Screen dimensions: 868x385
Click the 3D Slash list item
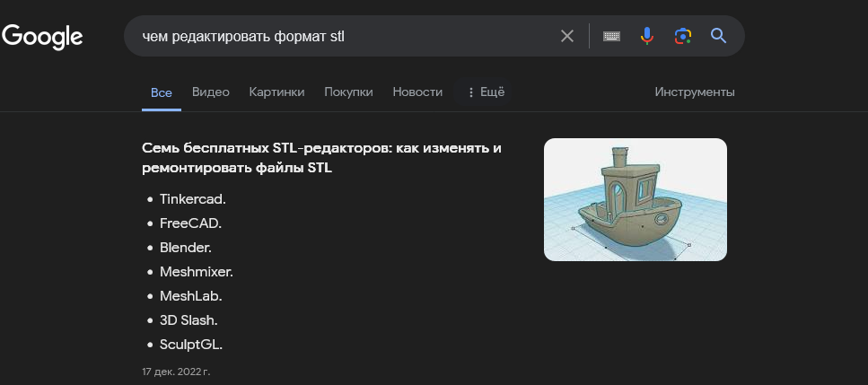(x=189, y=321)
